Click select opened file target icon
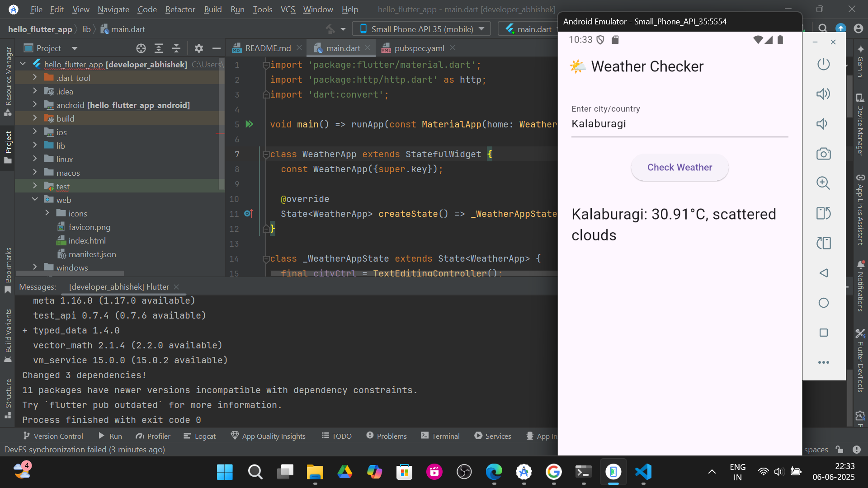 [141, 48]
